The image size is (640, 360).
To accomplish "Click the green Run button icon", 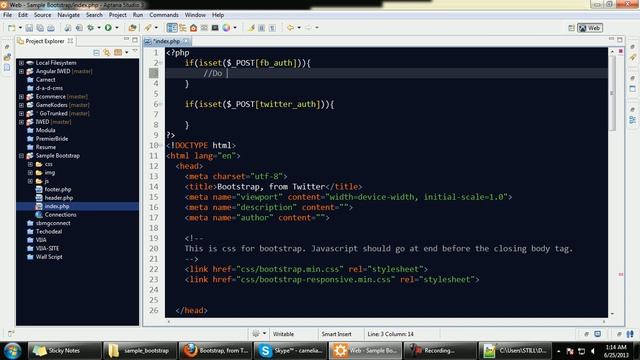I will 108,28.
